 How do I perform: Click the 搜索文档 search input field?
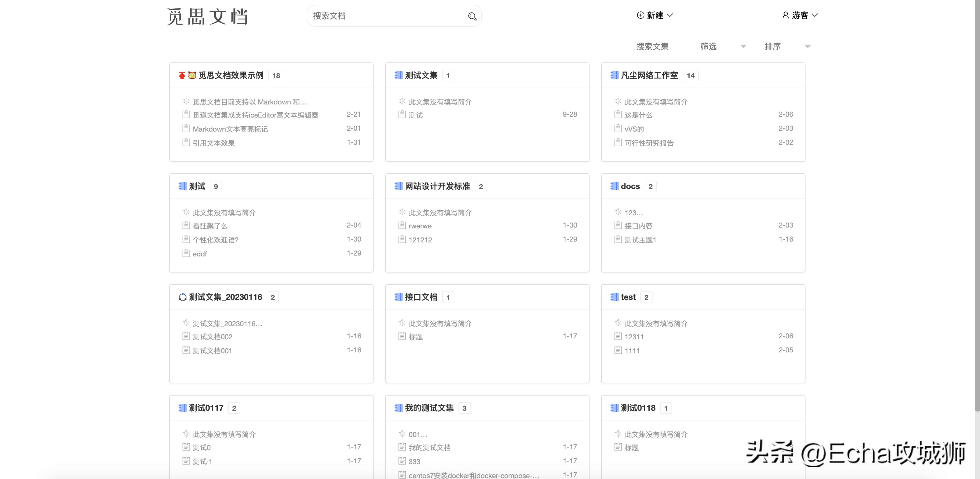point(381,16)
